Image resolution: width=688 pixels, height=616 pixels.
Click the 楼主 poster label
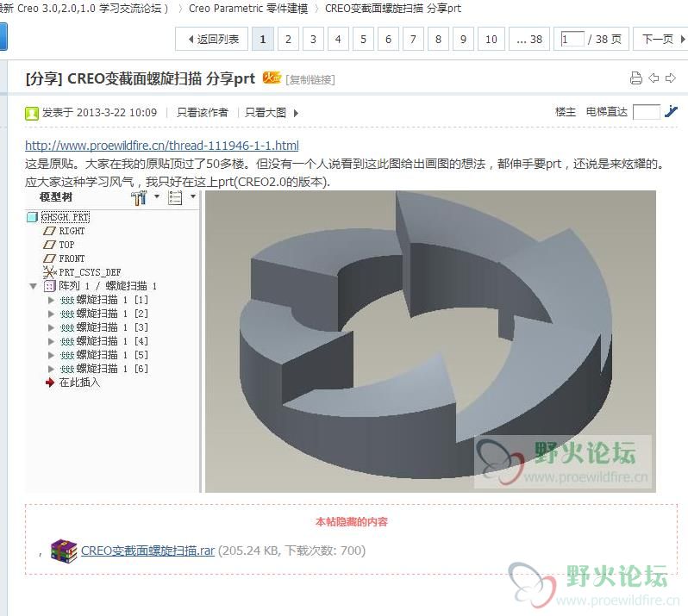tap(566, 112)
